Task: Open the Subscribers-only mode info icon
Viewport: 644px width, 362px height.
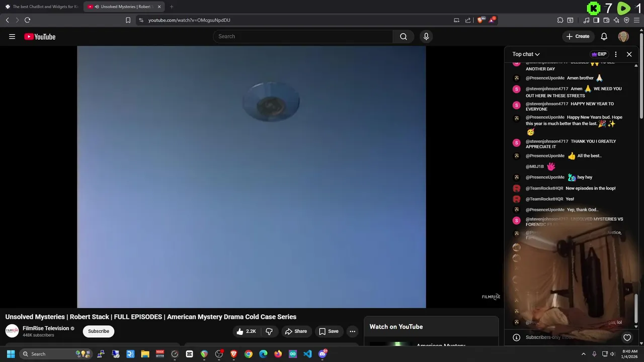Action: click(516, 337)
